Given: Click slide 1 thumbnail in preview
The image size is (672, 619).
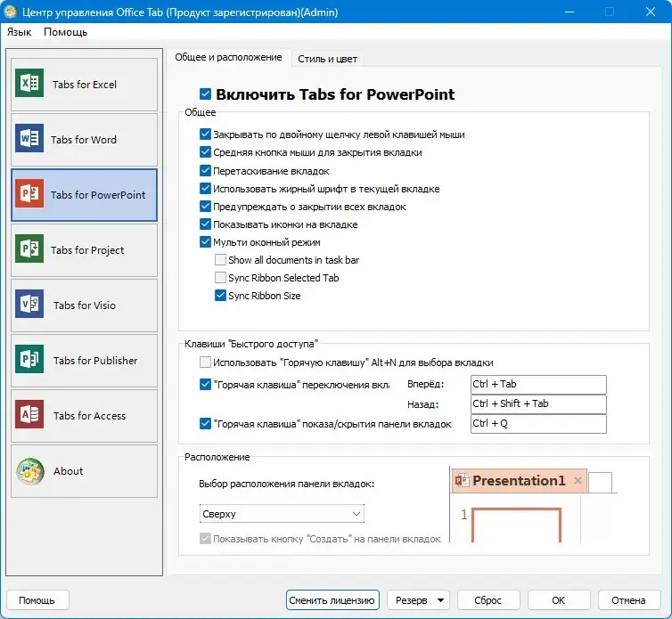Looking at the screenshot, I should (x=516, y=525).
